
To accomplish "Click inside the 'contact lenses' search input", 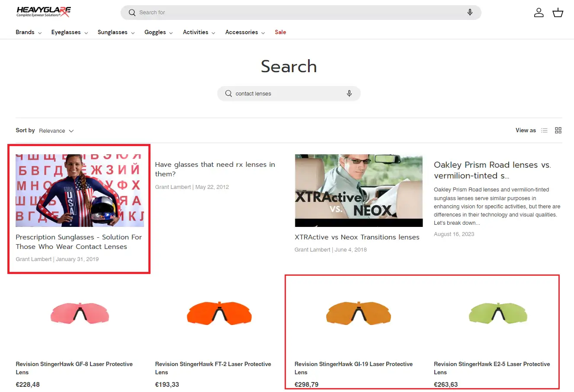I will click(x=277, y=93).
